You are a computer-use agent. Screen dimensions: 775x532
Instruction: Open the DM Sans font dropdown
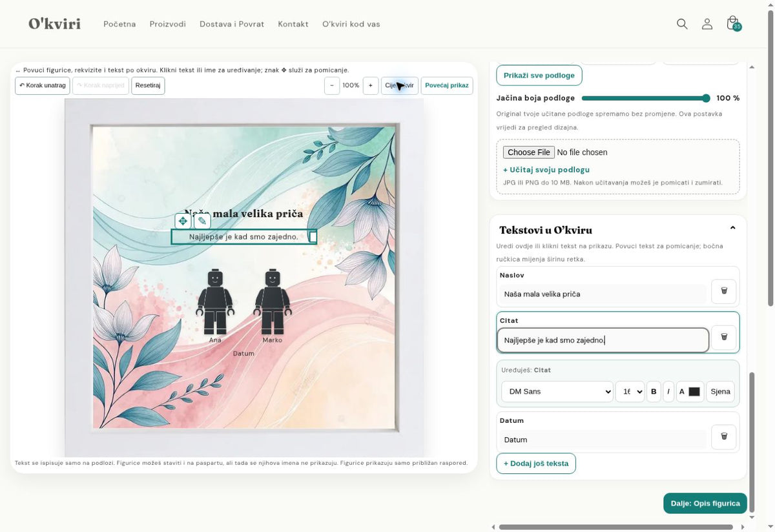click(x=557, y=391)
